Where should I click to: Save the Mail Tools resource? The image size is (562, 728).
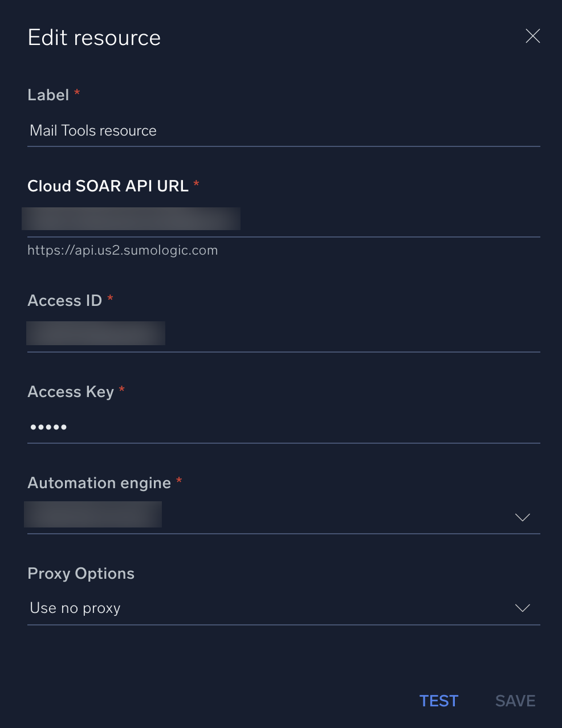(x=515, y=701)
